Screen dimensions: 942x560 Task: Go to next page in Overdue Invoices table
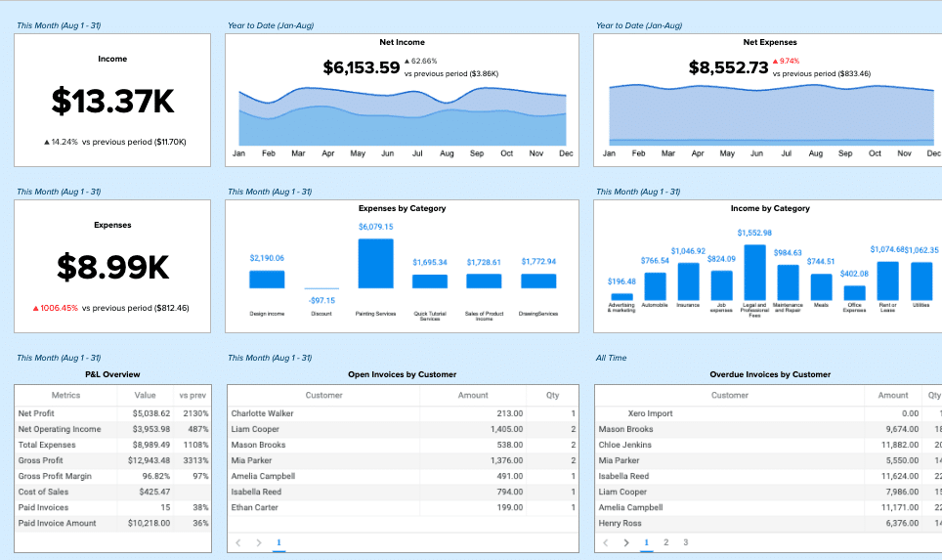pyautogui.click(x=626, y=542)
